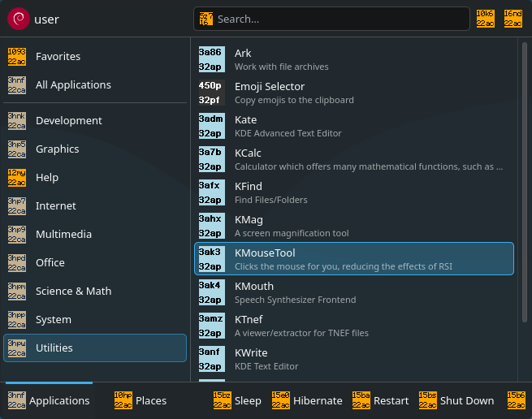The width and height of the screenshot is (532, 419).
Task: Launch Kate from its icon
Action: pos(212,126)
